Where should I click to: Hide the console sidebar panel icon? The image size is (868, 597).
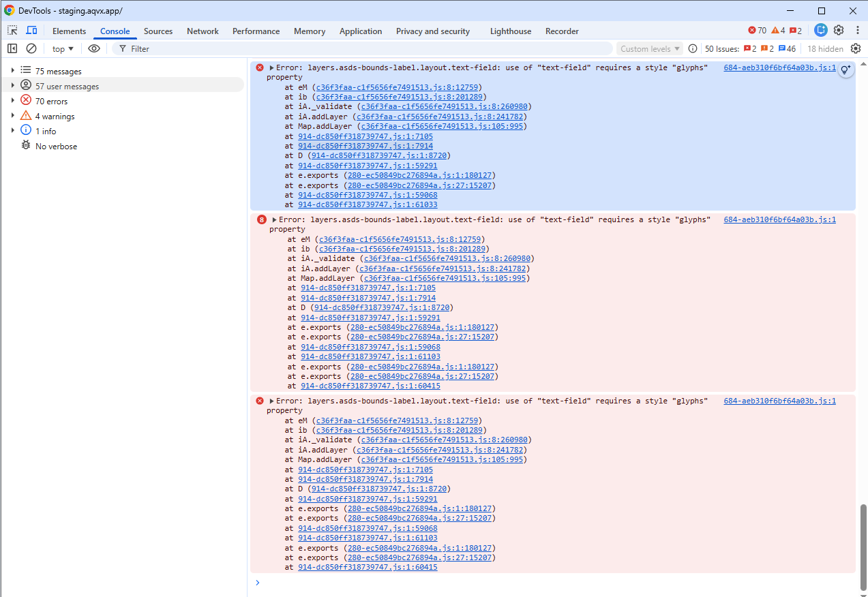tap(12, 48)
